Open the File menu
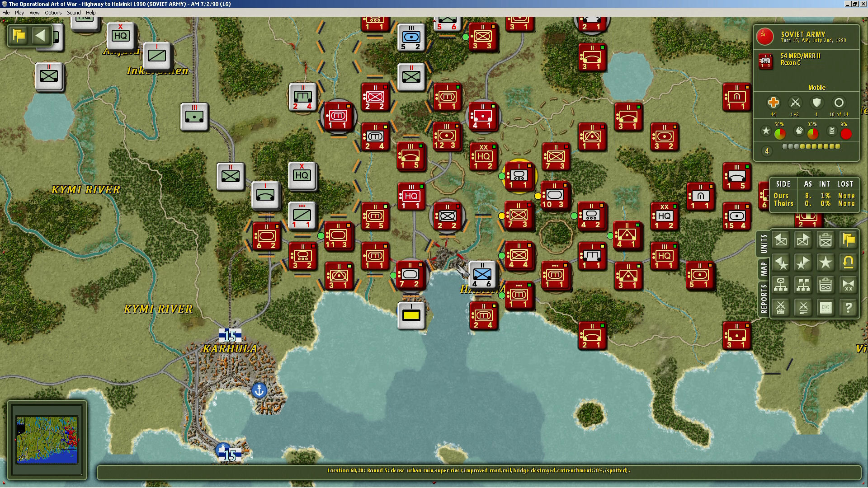Screen dimensions: 868x488 click(6, 13)
